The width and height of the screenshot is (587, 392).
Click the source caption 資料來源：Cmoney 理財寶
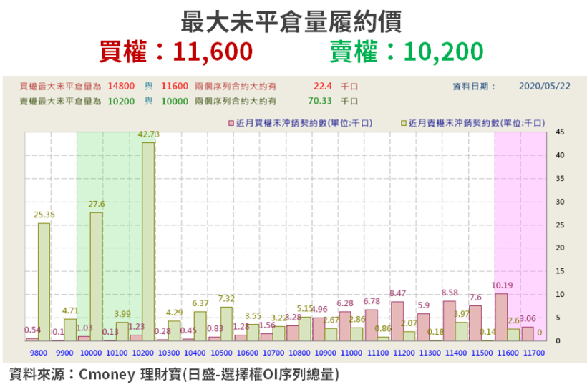tap(95, 374)
